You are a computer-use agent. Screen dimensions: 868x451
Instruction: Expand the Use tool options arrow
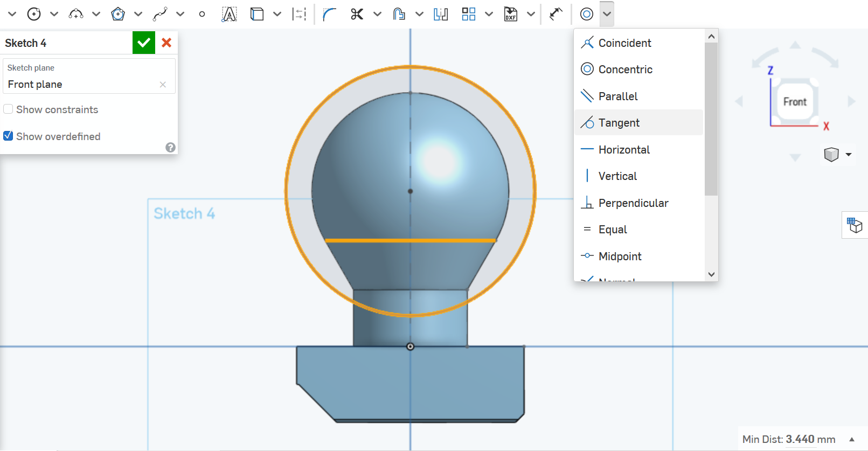277,14
